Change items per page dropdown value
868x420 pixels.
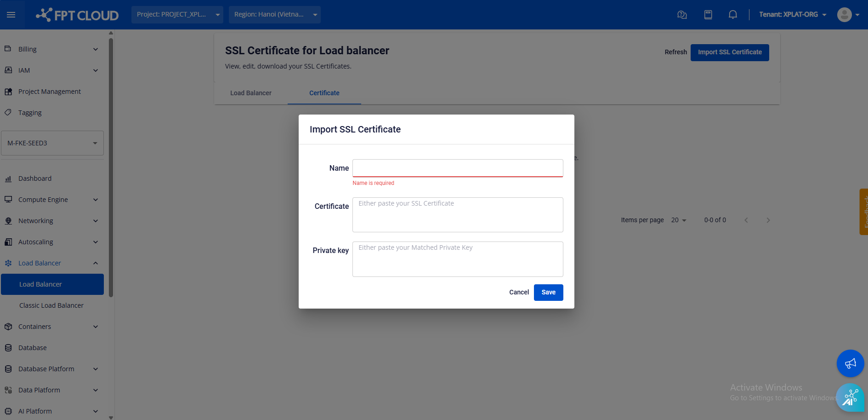(679, 220)
